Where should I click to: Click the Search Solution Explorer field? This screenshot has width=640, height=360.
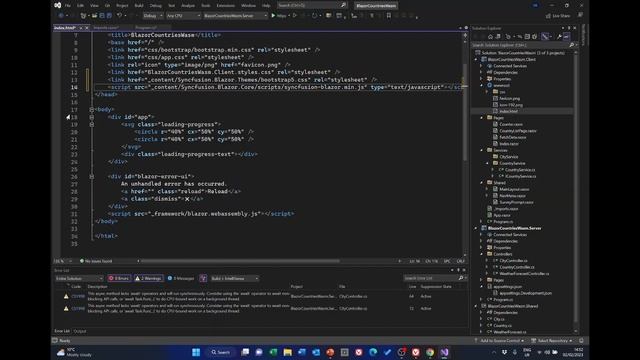click(523, 45)
